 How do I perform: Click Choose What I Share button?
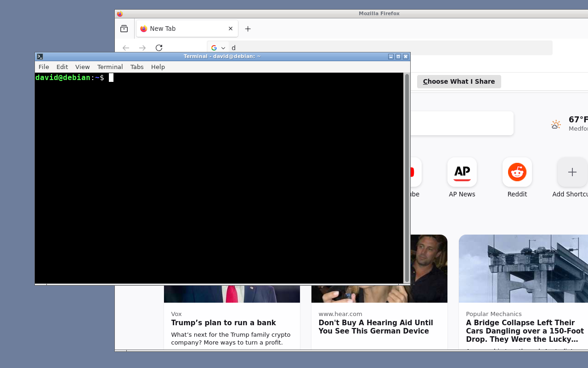tap(459, 81)
